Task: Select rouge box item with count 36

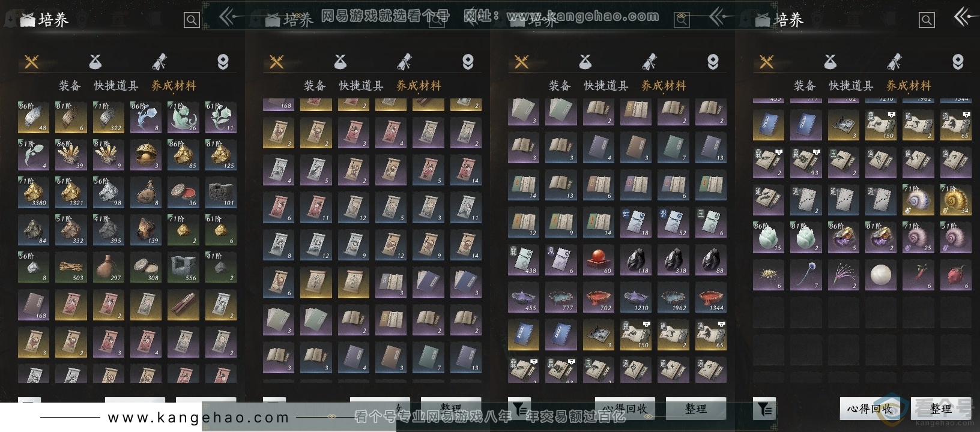Action: (x=183, y=193)
